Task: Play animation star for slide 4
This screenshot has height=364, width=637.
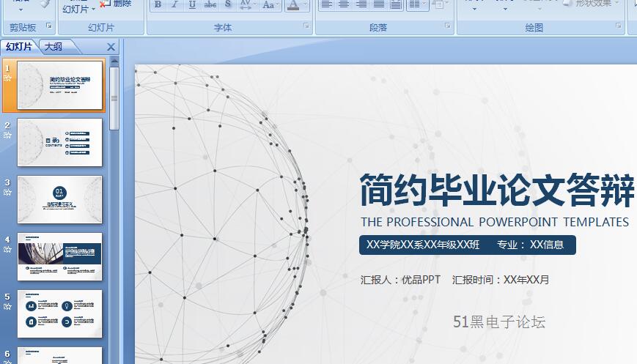Action: click(x=7, y=250)
